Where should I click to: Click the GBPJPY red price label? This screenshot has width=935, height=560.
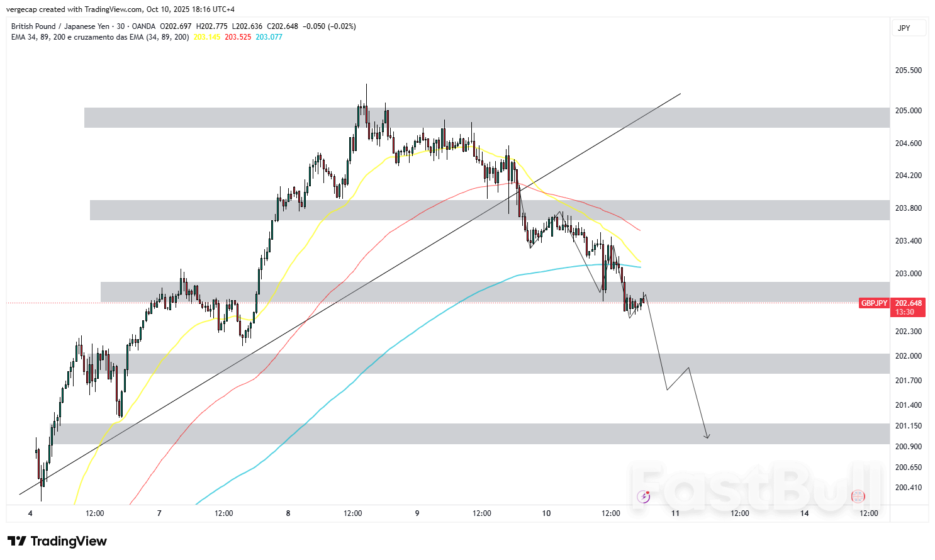(874, 303)
